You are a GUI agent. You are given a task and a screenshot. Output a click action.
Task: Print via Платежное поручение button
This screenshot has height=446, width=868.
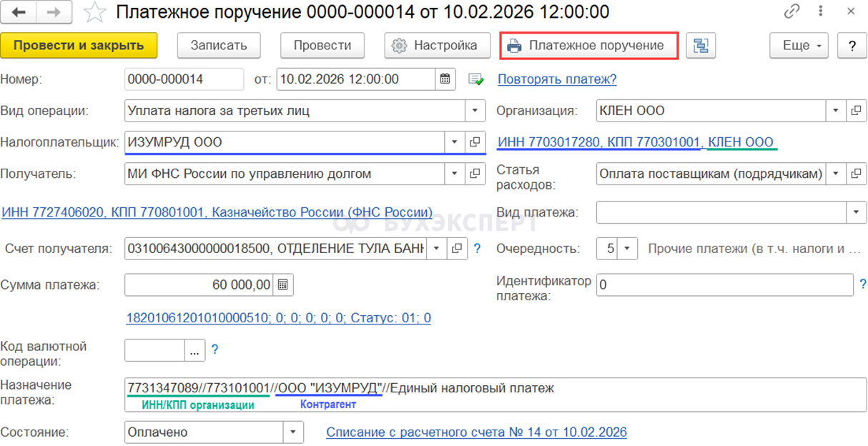point(587,46)
